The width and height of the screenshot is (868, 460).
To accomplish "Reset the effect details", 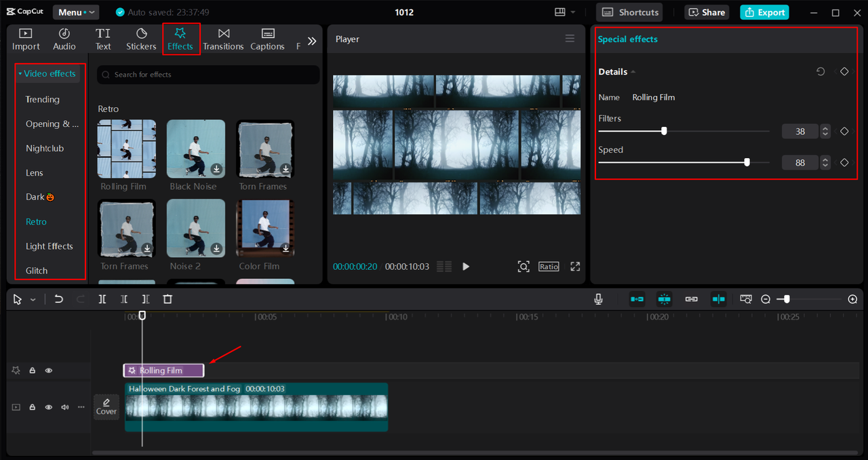I will click(821, 71).
